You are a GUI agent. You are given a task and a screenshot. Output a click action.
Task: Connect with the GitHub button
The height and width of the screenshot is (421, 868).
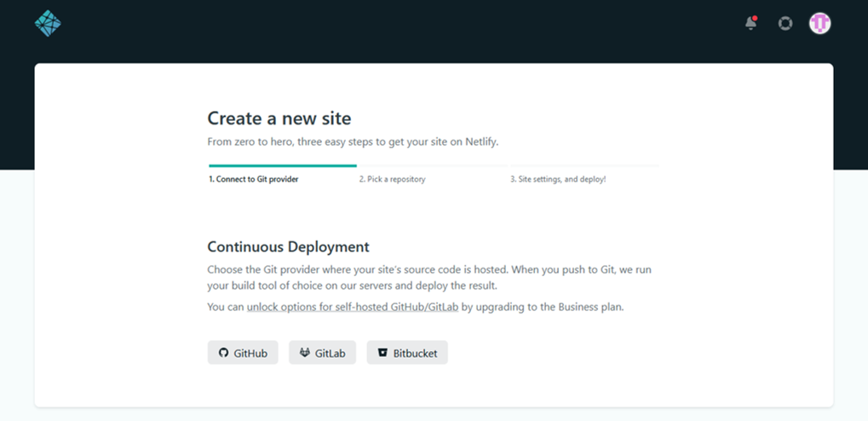pos(243,352)
